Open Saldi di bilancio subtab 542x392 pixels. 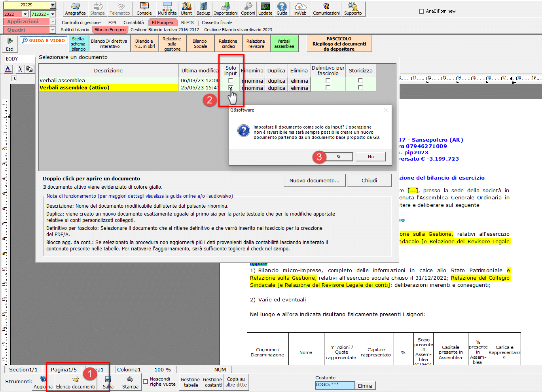pyautogui.click(x=75, y=30)
